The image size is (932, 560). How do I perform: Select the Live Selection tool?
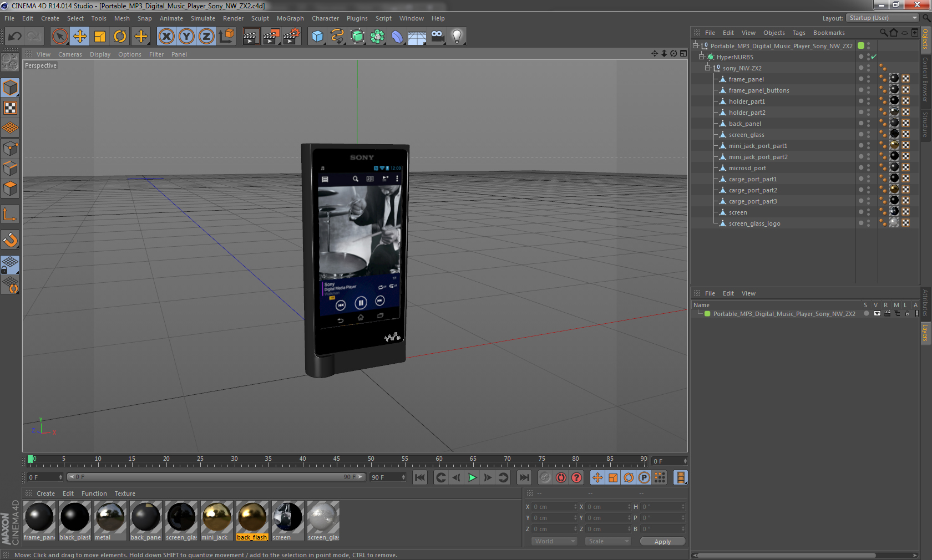(60, 37)
